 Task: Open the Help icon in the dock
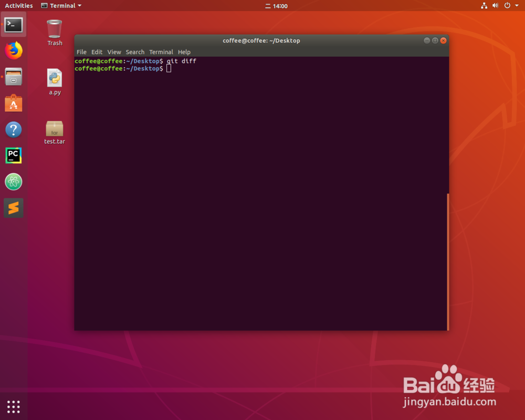click(14, 130)
